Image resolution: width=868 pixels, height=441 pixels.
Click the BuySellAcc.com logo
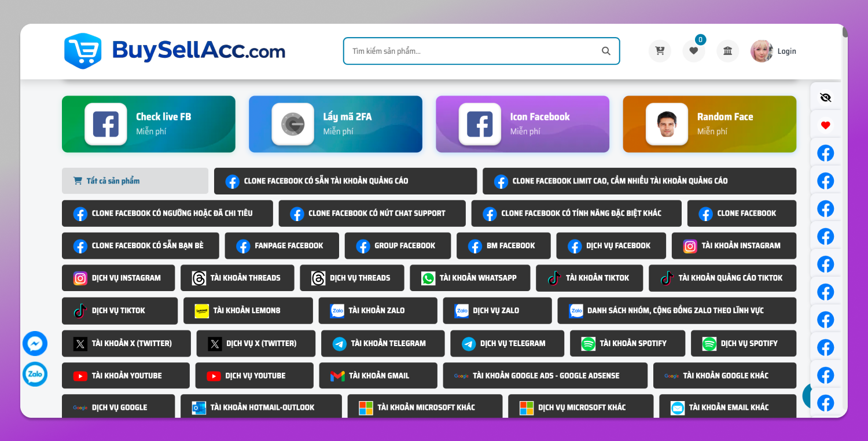tap(175, 51)
